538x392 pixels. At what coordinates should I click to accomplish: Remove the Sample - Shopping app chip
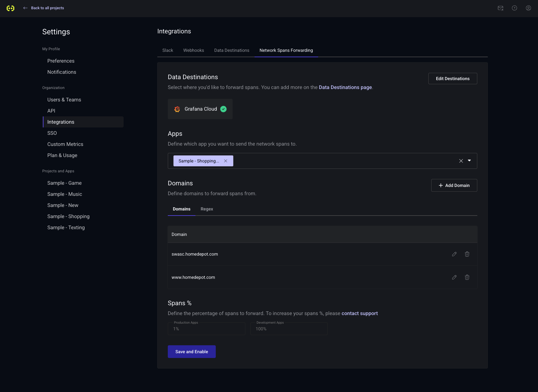pyautogui.click(x=226, y=161)
